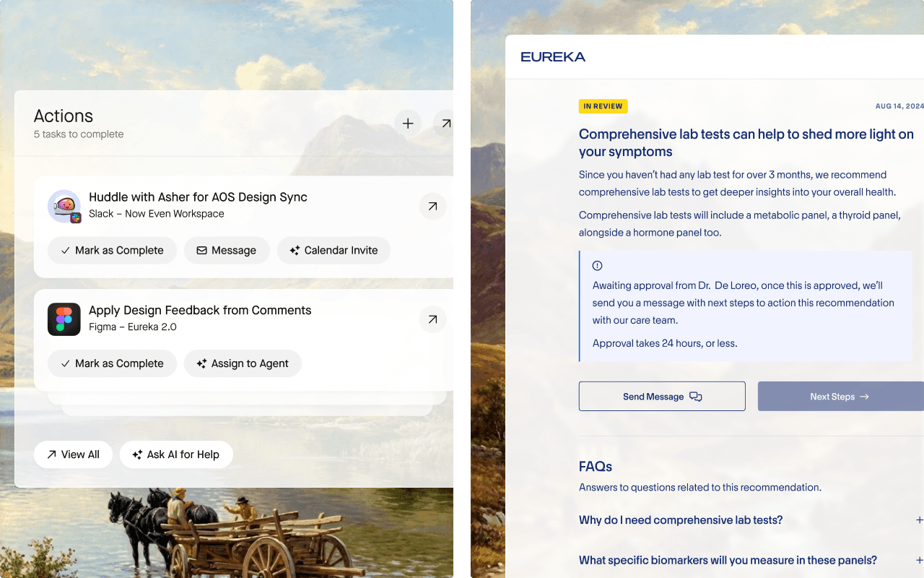Click '5 tasks to complete' text
This screenshot has width=924, height=578.
(x=79, y=134)
